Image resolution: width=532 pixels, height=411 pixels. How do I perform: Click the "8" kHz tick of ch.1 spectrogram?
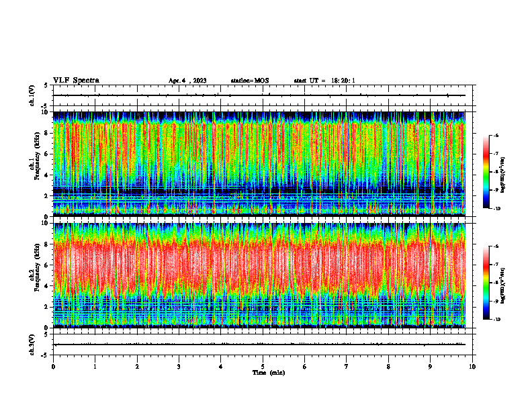(47, 133)
